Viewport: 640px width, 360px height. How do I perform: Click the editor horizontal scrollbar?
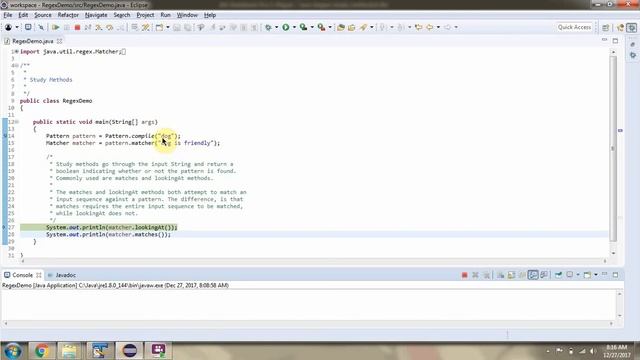tap(313, 260)
